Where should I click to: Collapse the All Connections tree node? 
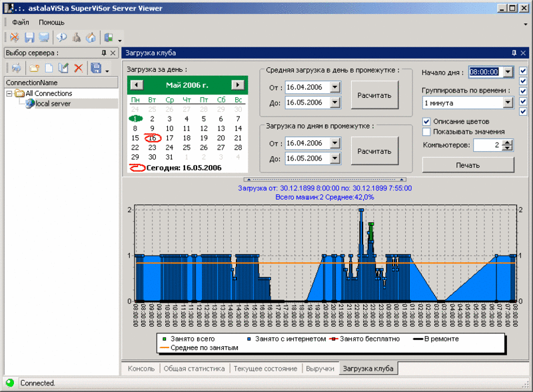pos(9,93)
